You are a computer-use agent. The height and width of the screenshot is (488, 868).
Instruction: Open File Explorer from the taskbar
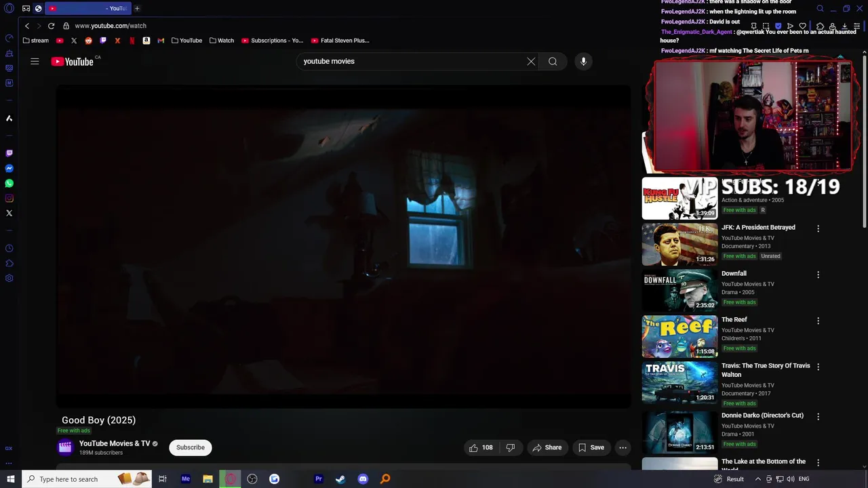tap(208, 479)
